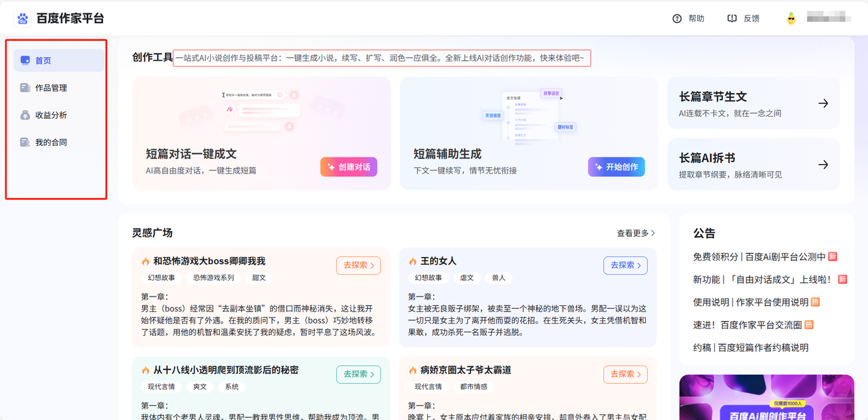Open announcement 免费领积分 | 百度Ai剧平台公测中

[x=759, y=256]
